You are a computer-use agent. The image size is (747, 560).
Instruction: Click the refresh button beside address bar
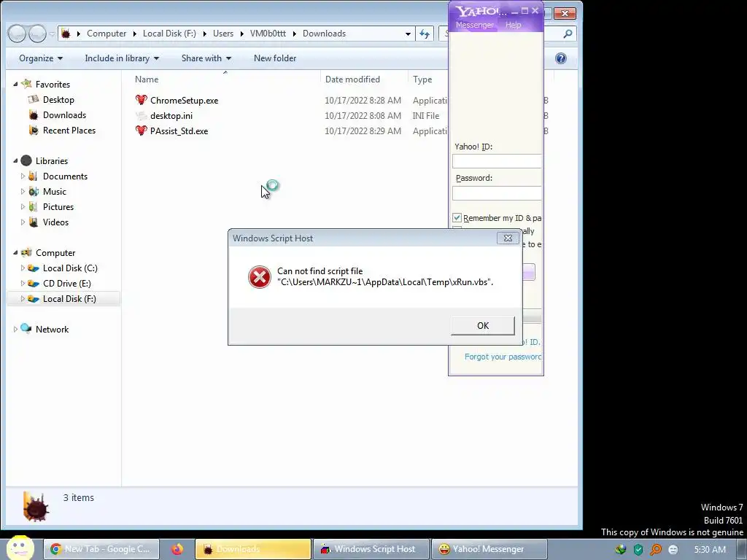(424, 34)
